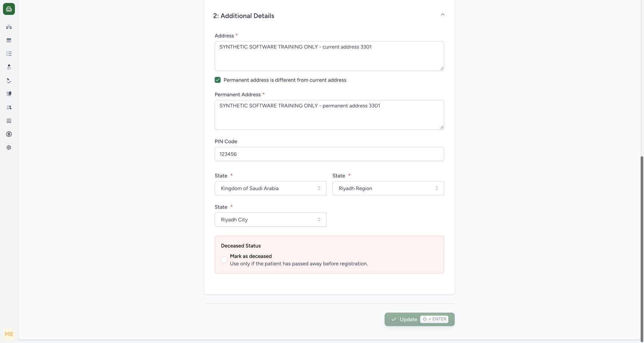This screenshot has height=343, width=644.
Task: Focus the PIN Code field
Action: (x=329, y=154)
